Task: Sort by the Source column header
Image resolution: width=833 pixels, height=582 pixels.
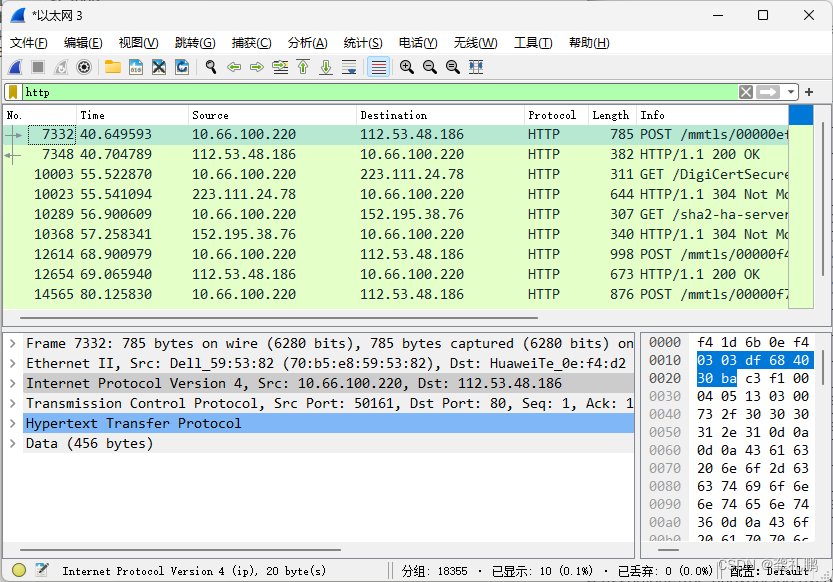Action: (272, 115)
